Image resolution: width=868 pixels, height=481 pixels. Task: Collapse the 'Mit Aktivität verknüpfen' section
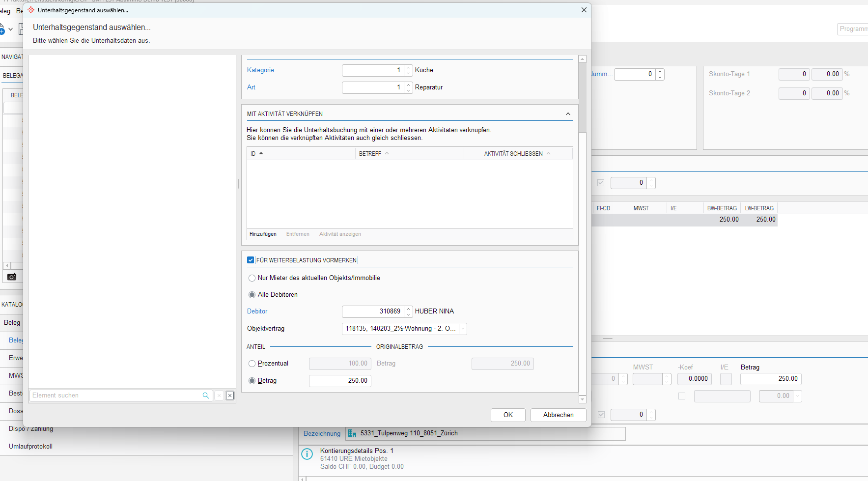(568, 113)
